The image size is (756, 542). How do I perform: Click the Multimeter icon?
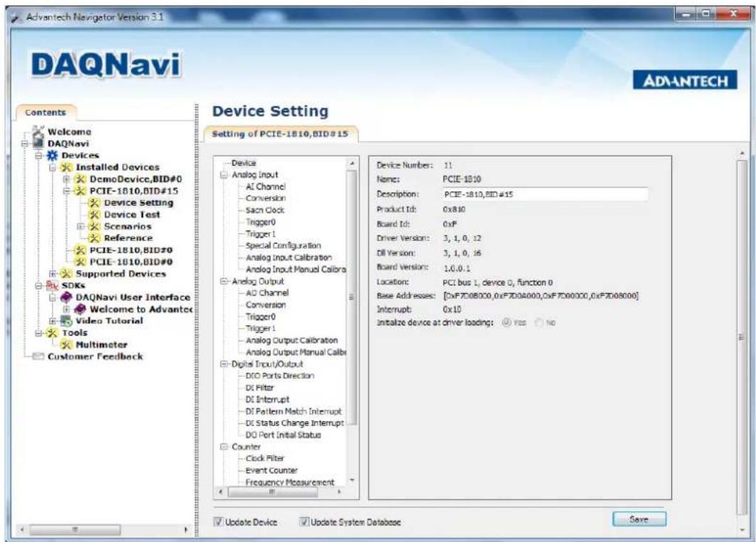[x=66, y=344]
